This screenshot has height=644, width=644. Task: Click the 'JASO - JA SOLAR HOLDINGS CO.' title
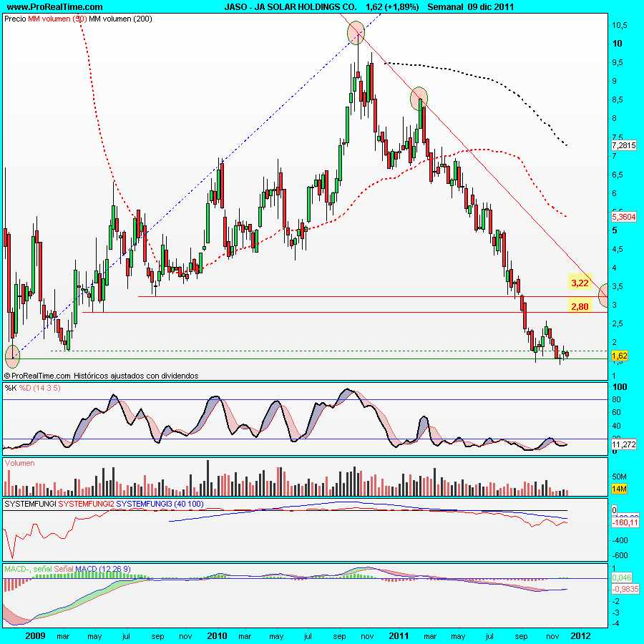click(x=291, y=7)
